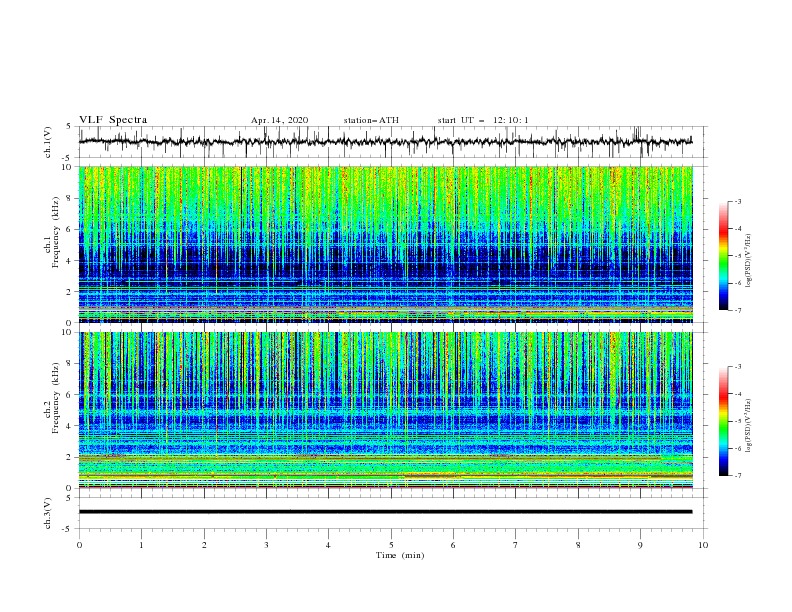The height and width of the screenshot is (612, 792).
Task: Click the "-5" tick on ch.1 colorbar
Action: pos(738,256)
